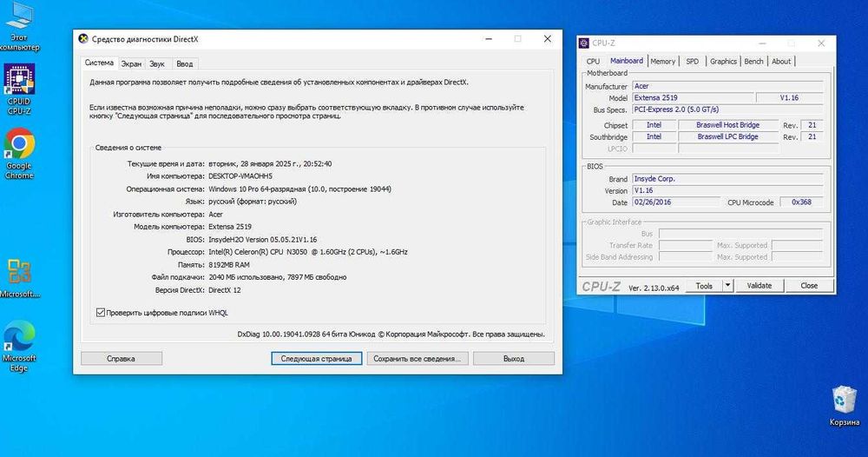Viewport: 868px width, 457px height.
Task: Switch to the Система tab
Action: click(x=99, y=63)
